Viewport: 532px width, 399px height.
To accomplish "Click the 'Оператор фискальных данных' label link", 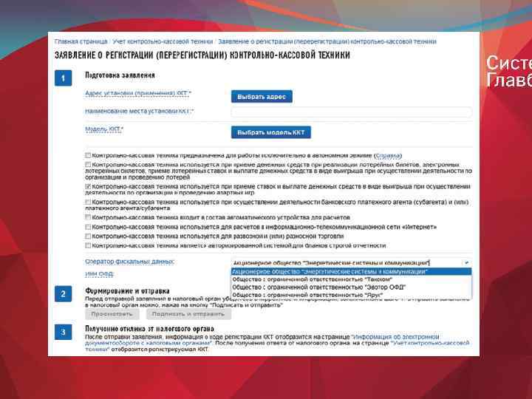I will click(129, 262).
